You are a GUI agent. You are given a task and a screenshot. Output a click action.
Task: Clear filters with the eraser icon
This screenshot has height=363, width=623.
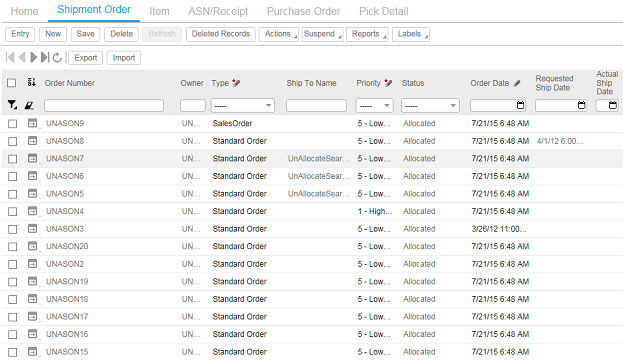tap(29, 105)
